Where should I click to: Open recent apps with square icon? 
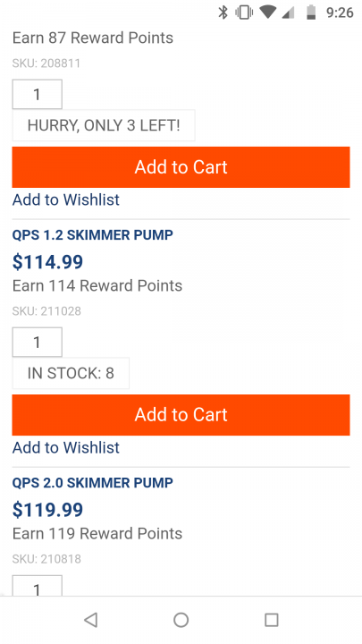(272, 620)
